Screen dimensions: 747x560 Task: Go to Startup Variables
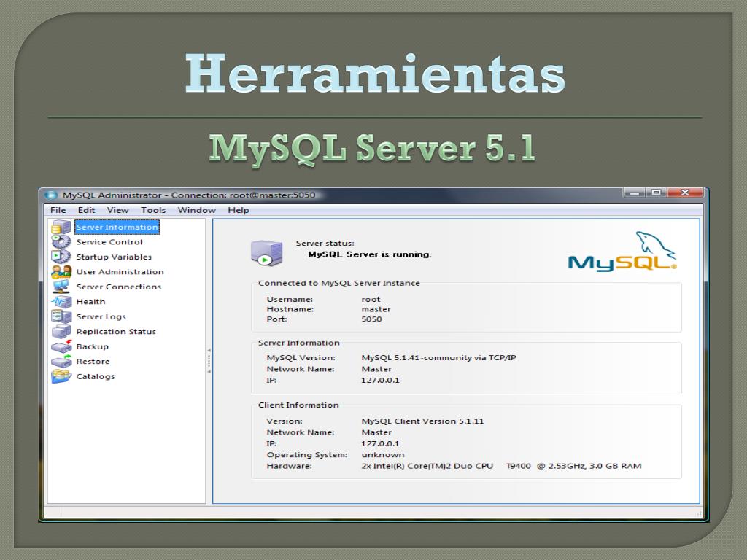click(x=114, y=257)
